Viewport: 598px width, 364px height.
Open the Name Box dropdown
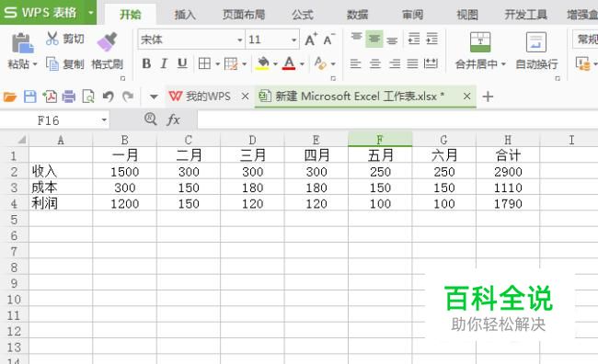tap(104, 120)
